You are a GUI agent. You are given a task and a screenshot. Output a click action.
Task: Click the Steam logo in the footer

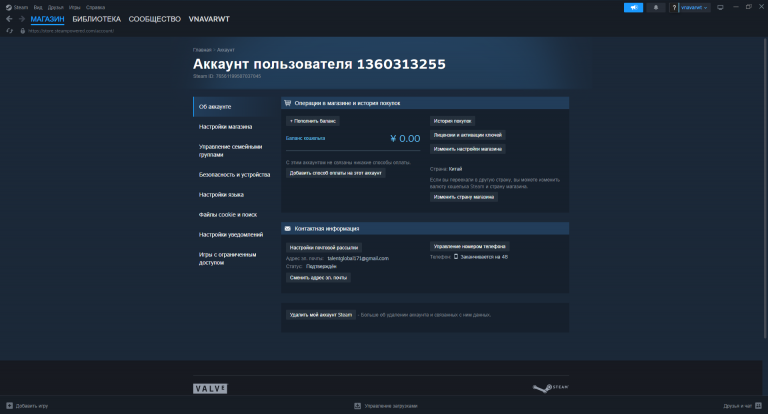point(551,388)
